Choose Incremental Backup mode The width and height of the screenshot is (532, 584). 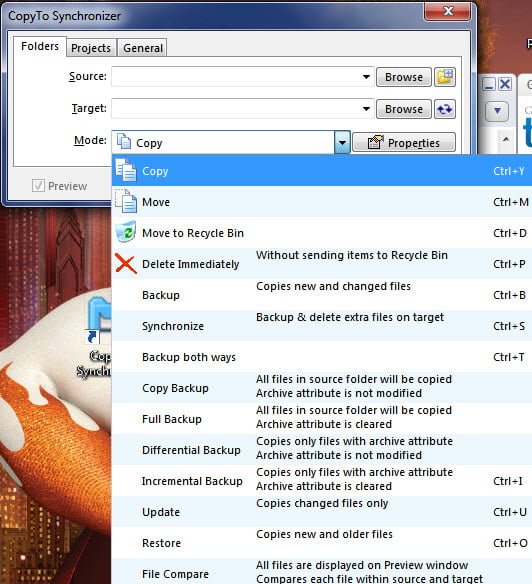pos(322,481)
